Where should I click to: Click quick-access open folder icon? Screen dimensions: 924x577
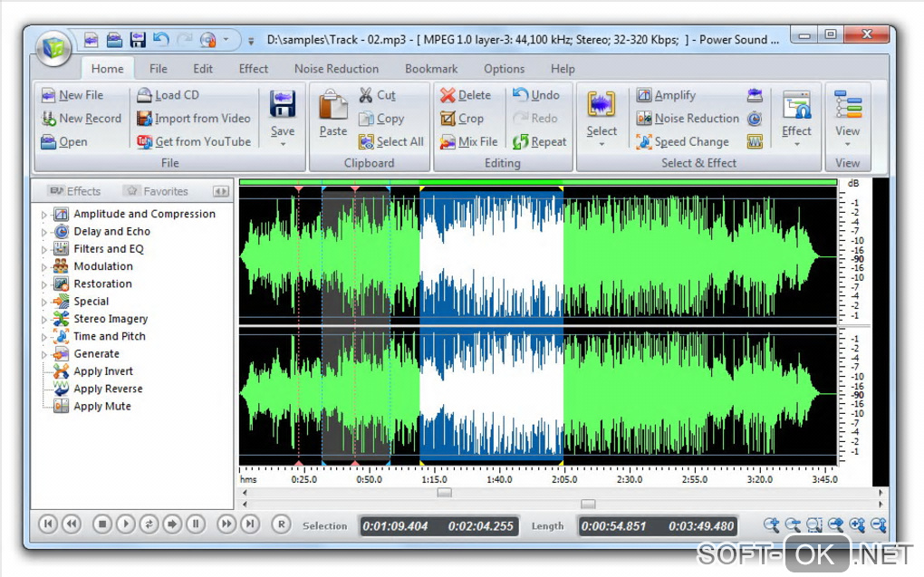(114, 40)
